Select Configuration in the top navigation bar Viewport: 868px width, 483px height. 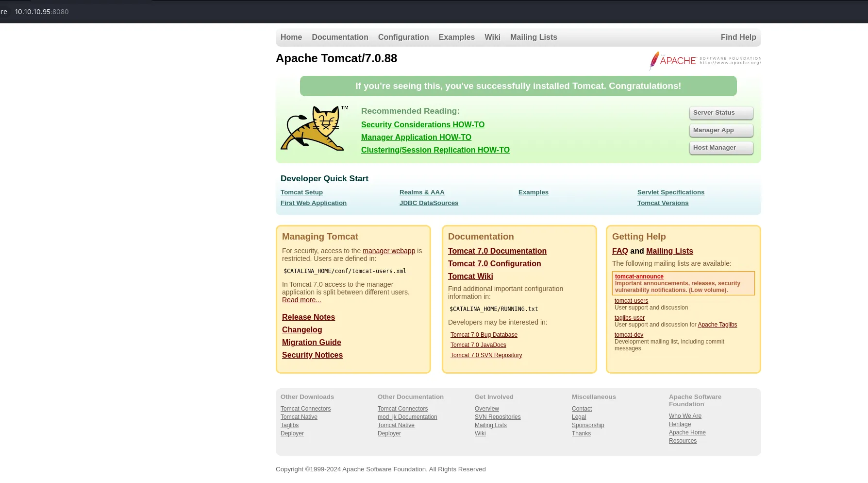point(403,37)
